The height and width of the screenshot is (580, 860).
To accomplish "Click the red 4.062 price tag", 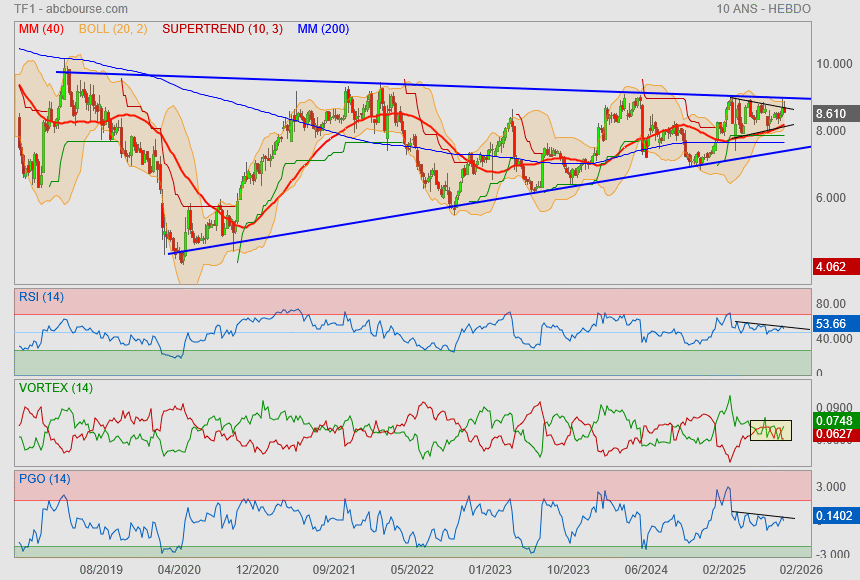I will [832, 267].
